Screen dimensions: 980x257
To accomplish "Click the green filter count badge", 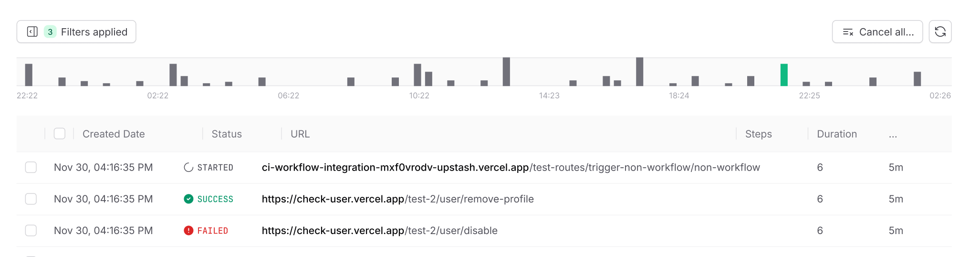I will (50, 32).
